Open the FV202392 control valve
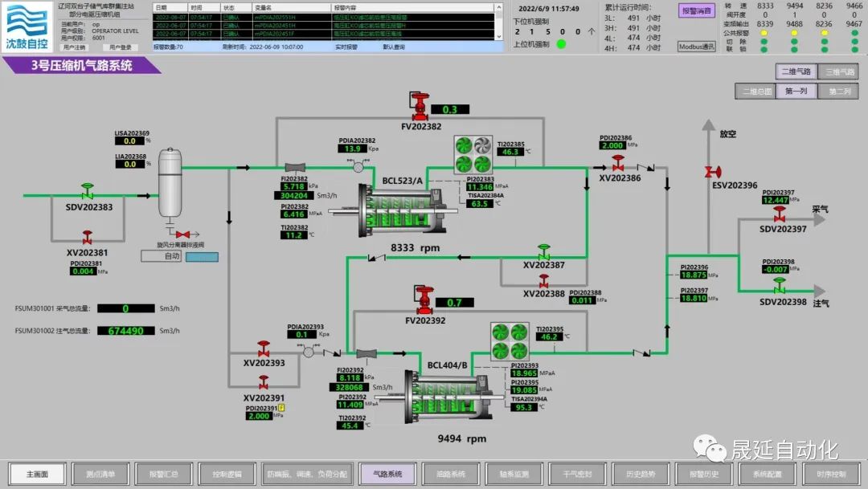Viewport: 868px width, 489px height. click(424, 301)
